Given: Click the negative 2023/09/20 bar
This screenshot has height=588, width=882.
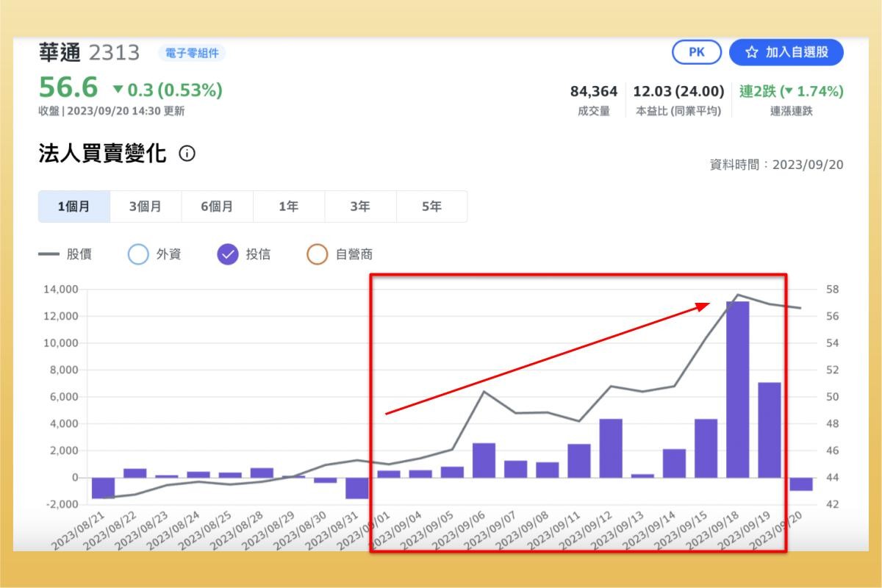Looking at the screenshot, I should coord(801,484).
